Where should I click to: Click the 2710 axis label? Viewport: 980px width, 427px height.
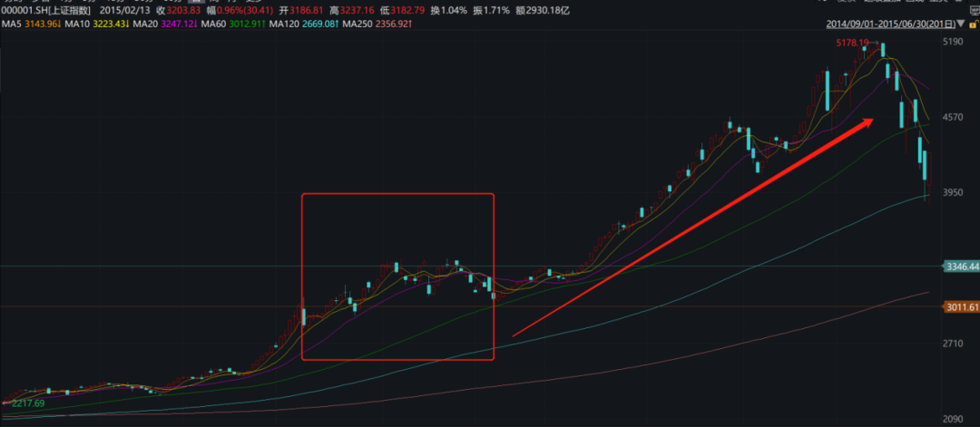[x=955, y=344]
